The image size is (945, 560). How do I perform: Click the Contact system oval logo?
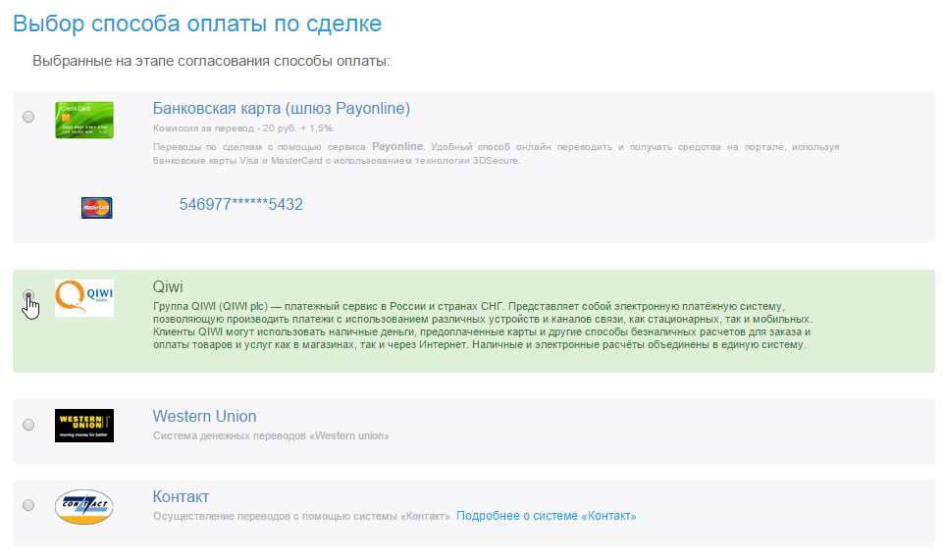pos(84,507)
